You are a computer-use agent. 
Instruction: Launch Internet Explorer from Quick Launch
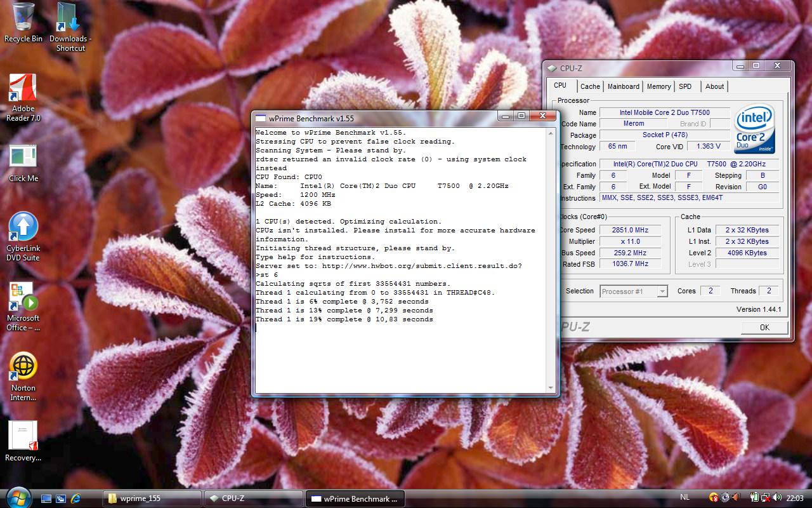coord(75,498)
